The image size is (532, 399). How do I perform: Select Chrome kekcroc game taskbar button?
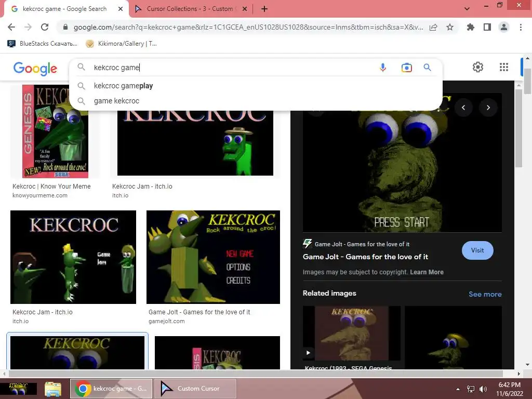[111, 389]
